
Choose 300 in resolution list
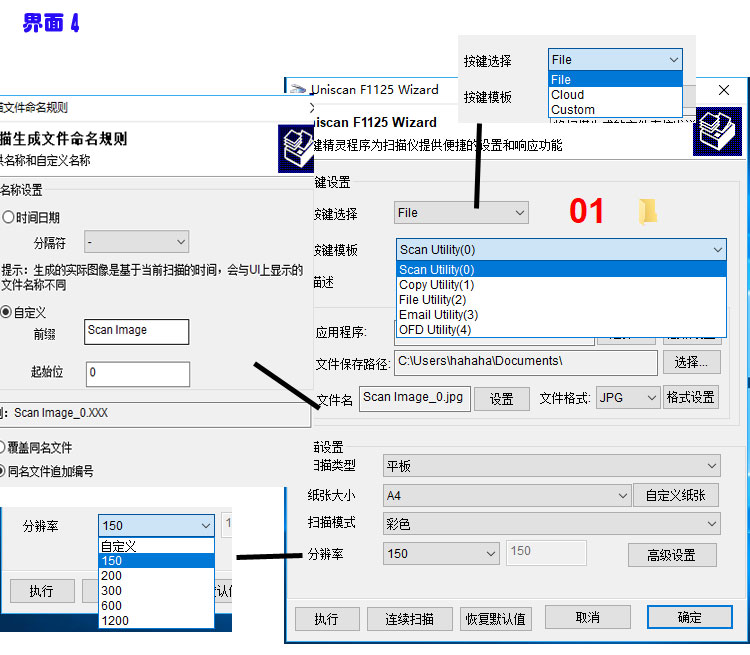click(156, 590)
